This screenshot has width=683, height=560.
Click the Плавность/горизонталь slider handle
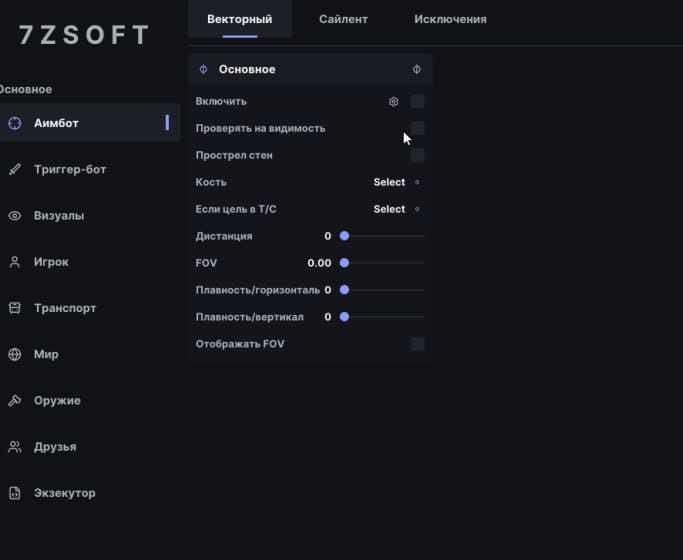pyautogui.click(x=344, y=290)
